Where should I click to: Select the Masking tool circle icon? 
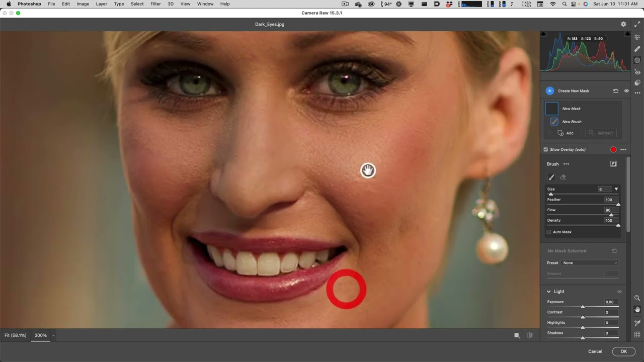(637, 60)
